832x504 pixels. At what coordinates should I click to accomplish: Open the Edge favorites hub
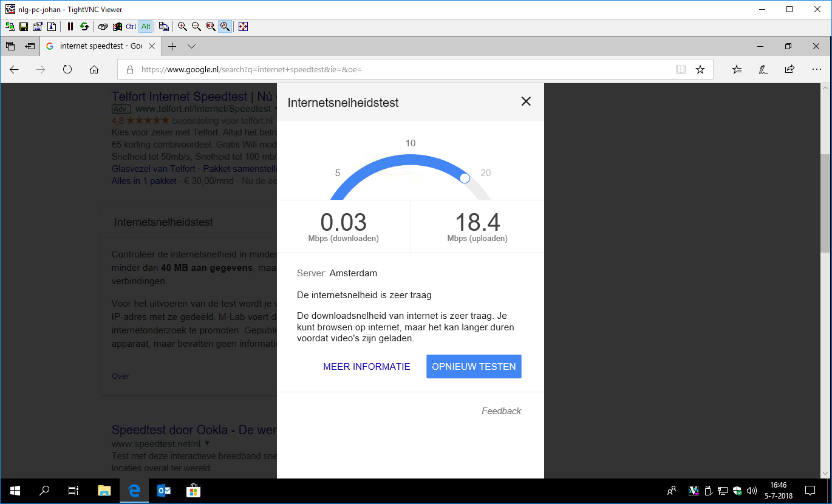pos(737,70)
